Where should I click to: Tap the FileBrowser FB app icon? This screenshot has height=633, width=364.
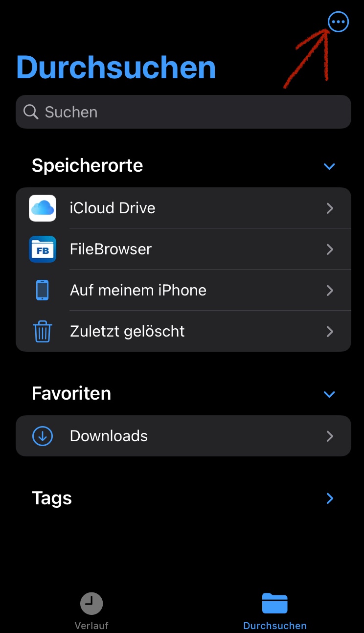[x=43, y=249]
